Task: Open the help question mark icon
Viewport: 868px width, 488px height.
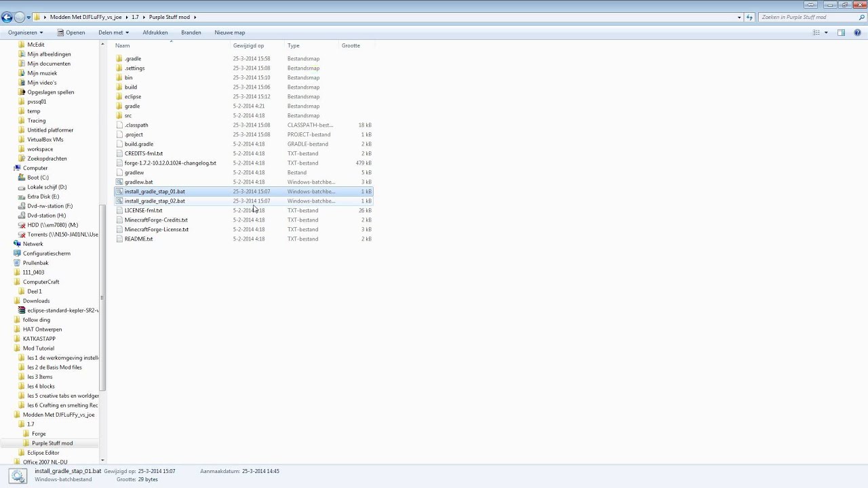Action: point(857,33)
